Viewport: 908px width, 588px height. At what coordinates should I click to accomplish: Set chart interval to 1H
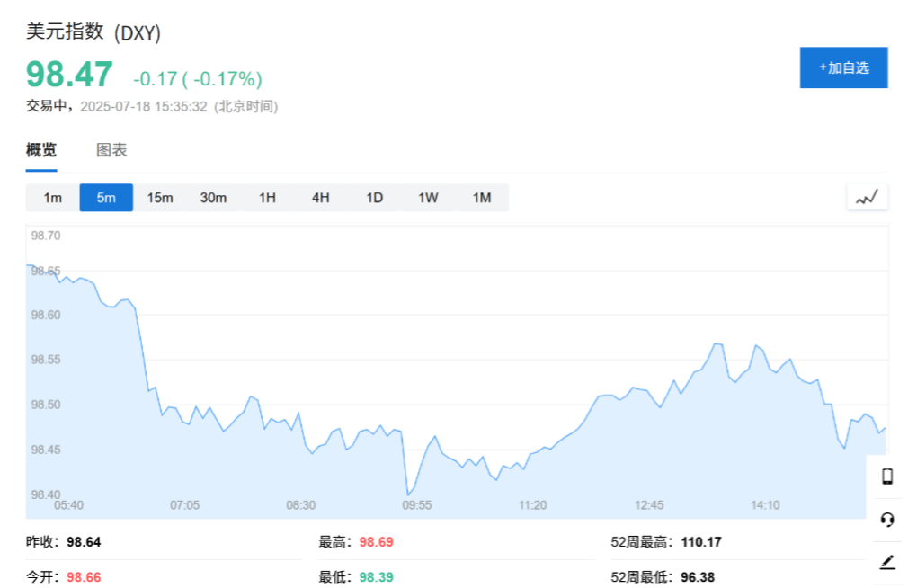pos(267,198)
